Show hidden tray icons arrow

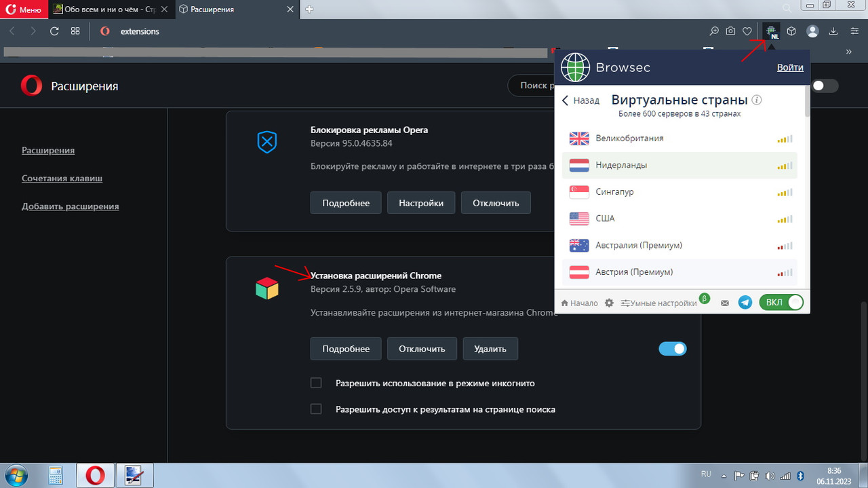724,475
